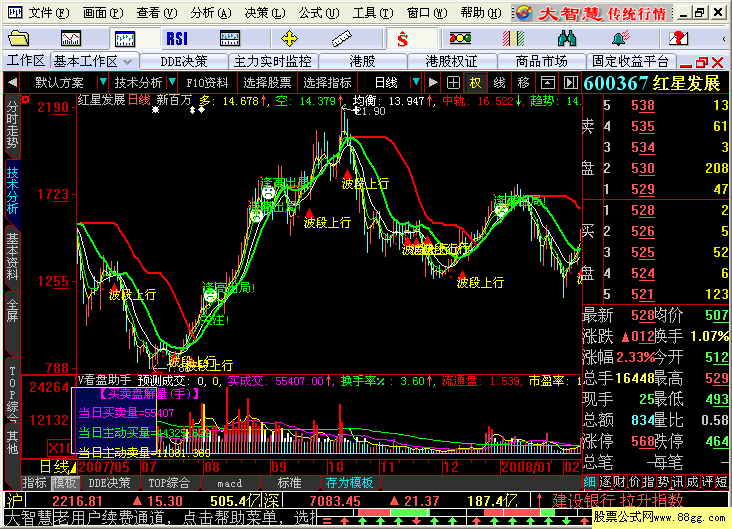This screenshot has height=529, width=732.
Task: Open the 查看(V) menu
Action: pyautogui.click(x=157, y=13)
